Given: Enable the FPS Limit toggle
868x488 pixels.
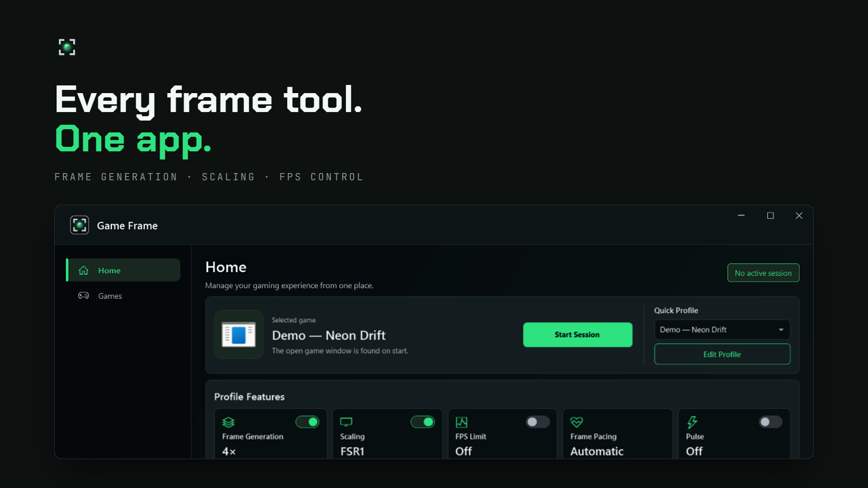Looking at the screenshot, I should tap(538, 422).
